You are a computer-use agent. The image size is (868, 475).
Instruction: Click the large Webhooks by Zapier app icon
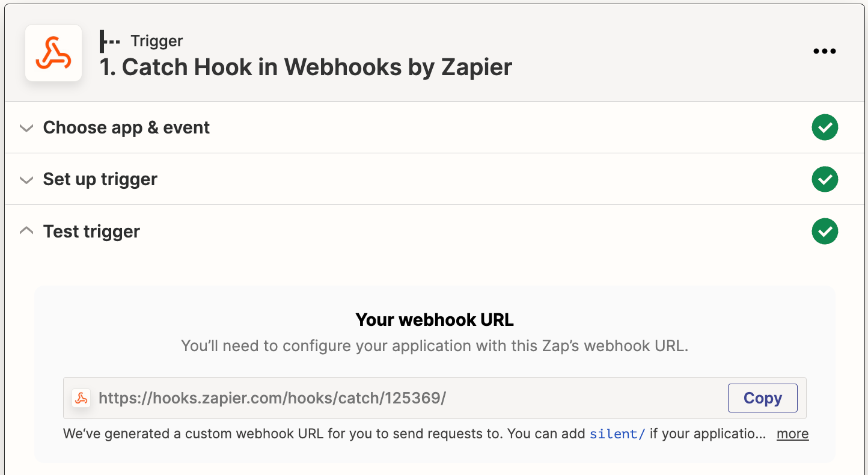click(x=53, y=53)
